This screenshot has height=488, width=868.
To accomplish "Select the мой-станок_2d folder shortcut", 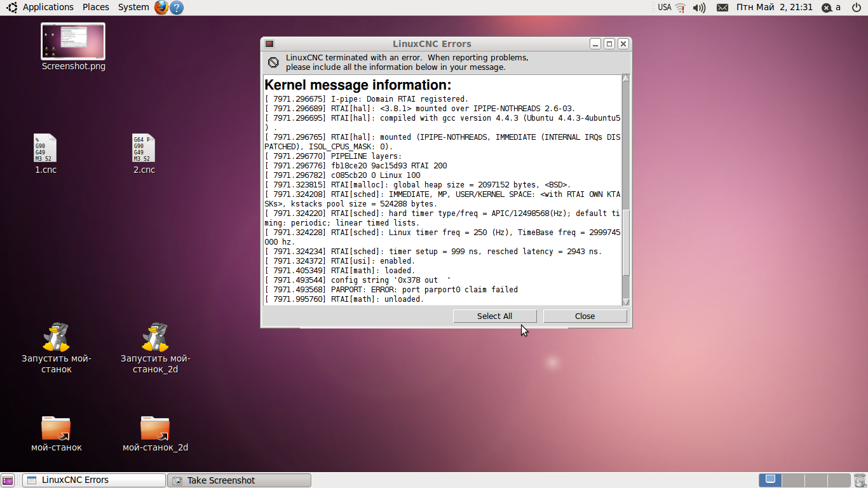I will tap(155, 434).
